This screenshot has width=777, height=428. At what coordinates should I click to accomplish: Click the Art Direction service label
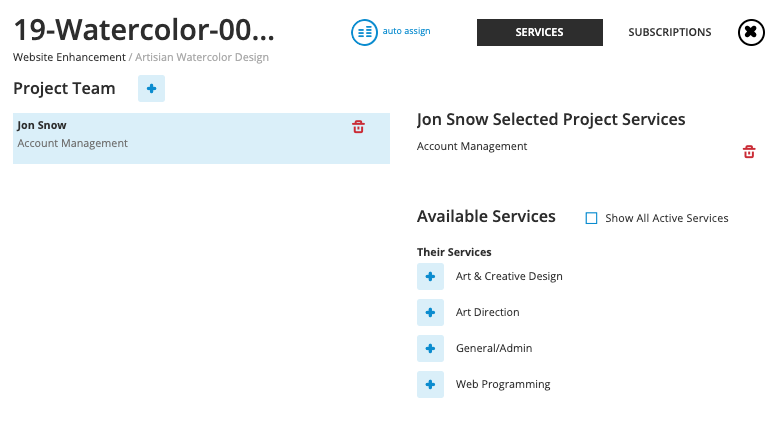[487, 312]
